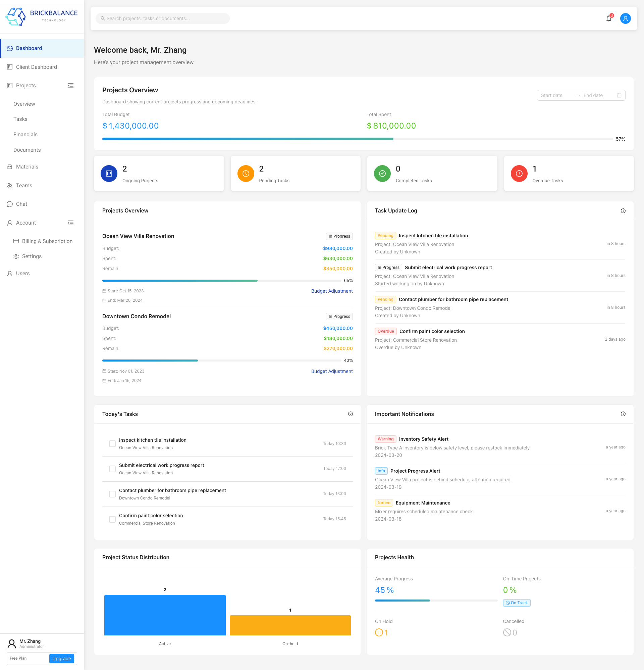Check Confirm paint color selection task
Viewport: 644px width, 670px height.
(x=112, y=519)
